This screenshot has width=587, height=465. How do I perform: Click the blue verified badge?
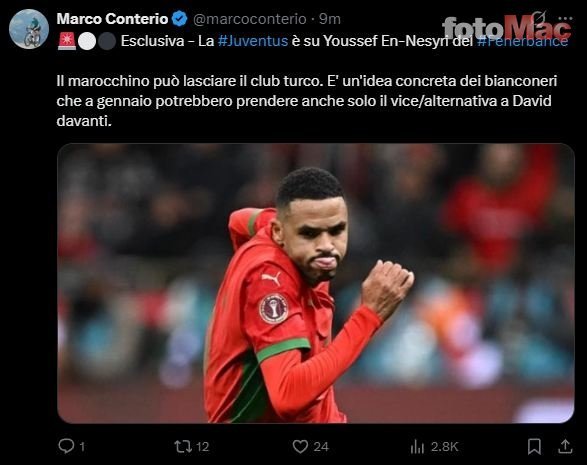tap(180, 19)
